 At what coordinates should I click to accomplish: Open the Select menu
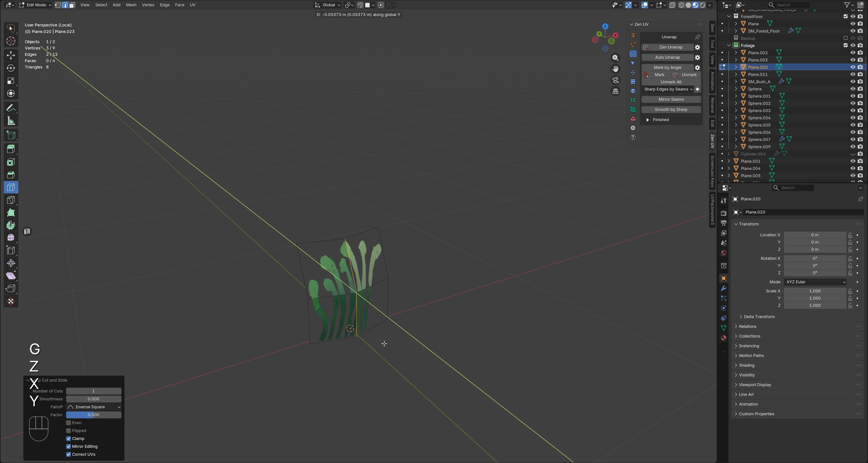101,5
